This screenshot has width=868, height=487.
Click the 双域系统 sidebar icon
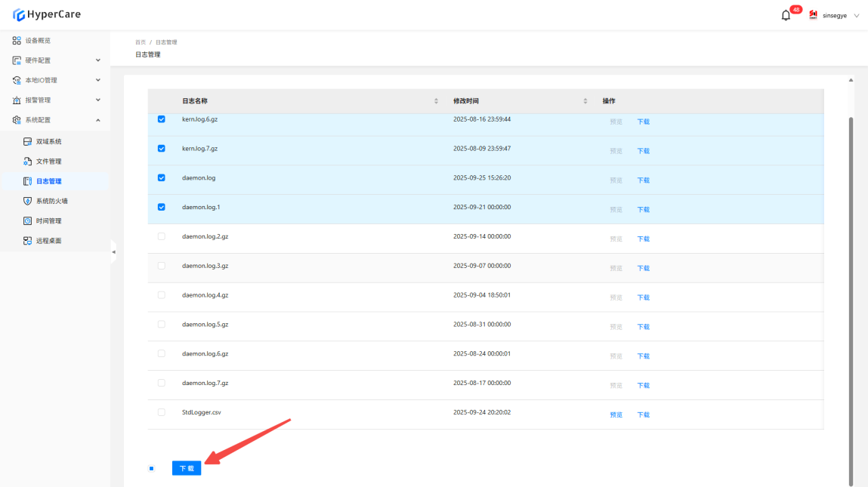(x=28, y=142)
